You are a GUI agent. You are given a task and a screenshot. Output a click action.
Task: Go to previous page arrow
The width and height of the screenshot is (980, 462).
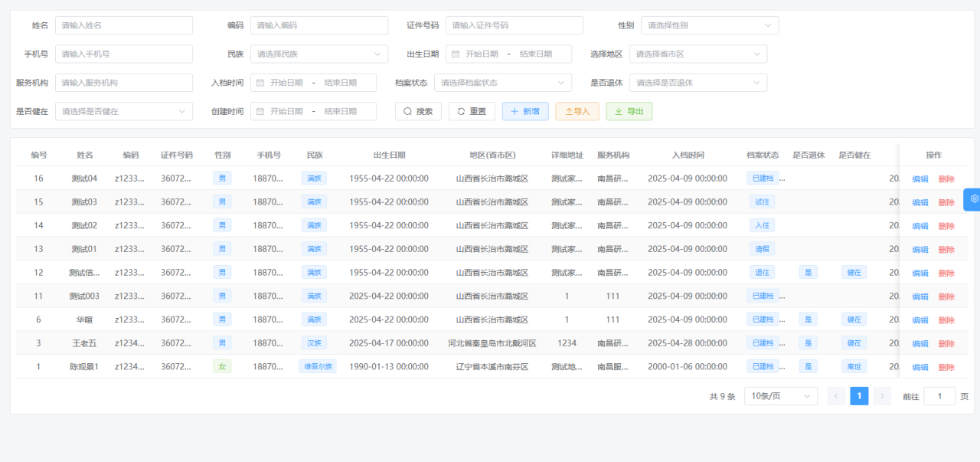pyautogui.click(x=836, y=396)
